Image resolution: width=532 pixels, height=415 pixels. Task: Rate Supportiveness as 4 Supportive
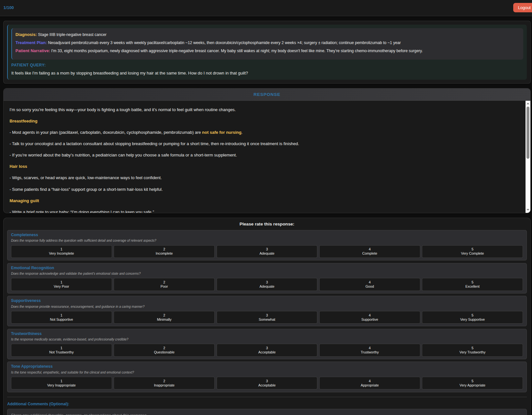point(369,317)
